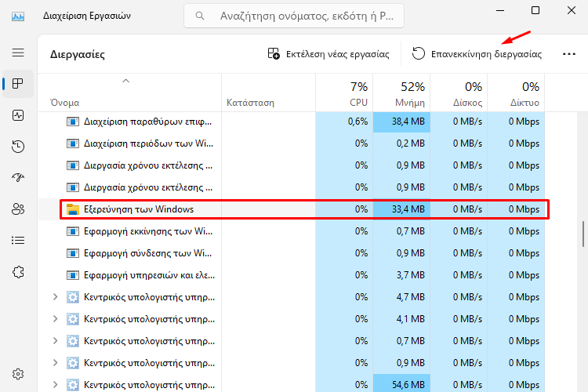Click icon of Εφαρμογή εκκίνησης process
Screen dimensions: 588x392
73,231
